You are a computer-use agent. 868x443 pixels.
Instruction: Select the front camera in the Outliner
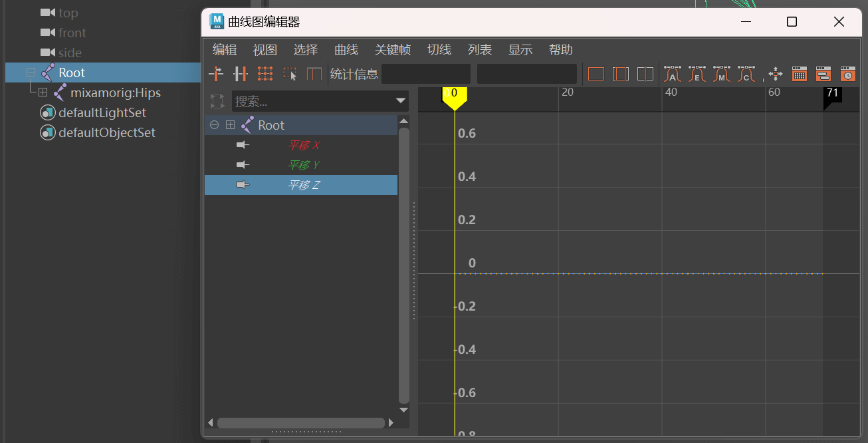click(x=72, y=33)
